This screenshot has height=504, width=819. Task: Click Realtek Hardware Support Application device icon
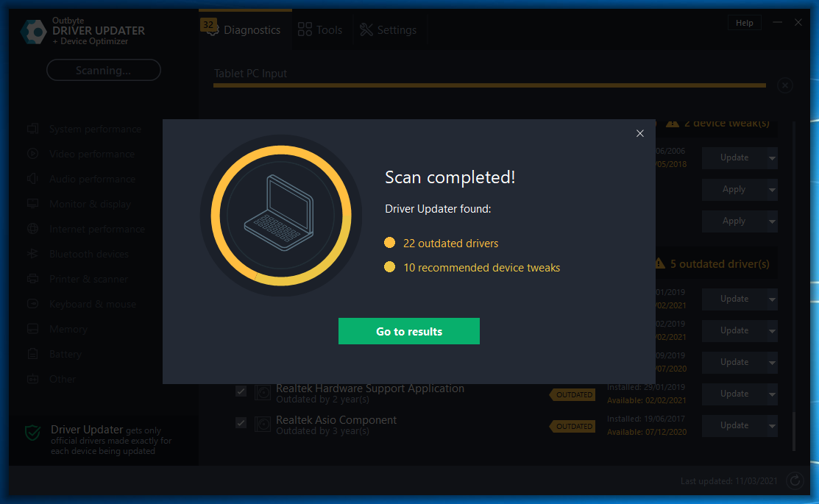pyautogui.click(x=262, y=392)
